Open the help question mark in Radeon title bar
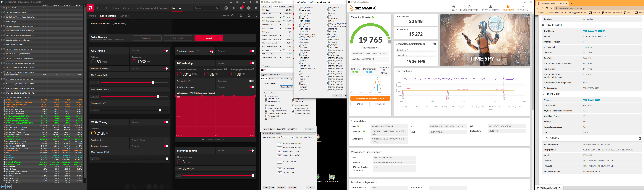 [237, 2]
